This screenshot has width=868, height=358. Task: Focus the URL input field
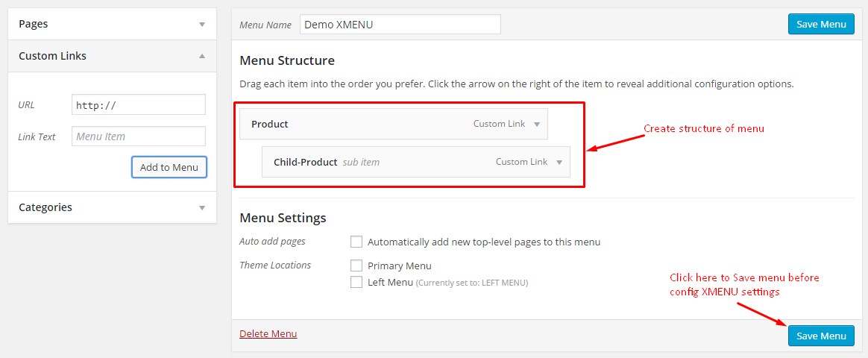tap(139, 104)
